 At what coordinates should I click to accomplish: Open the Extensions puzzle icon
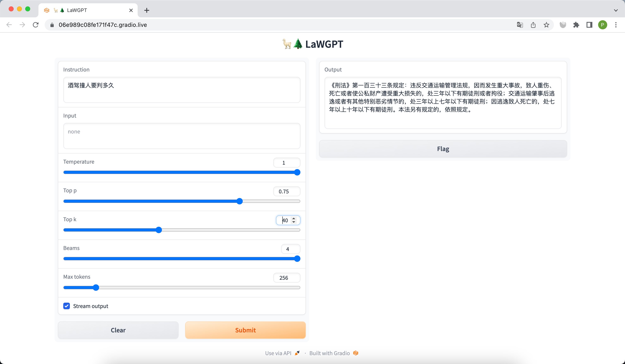click(x=576, y=25)
